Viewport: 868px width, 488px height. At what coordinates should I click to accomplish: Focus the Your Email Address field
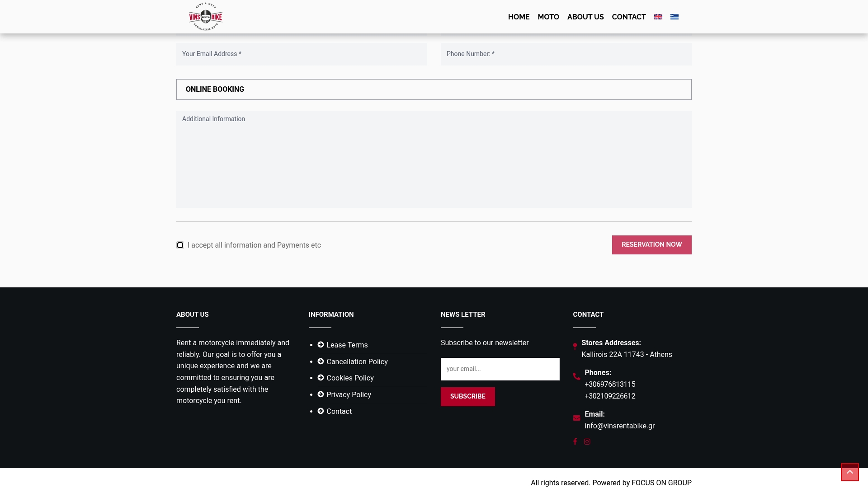pyautogui.click(x=302, y=54)
